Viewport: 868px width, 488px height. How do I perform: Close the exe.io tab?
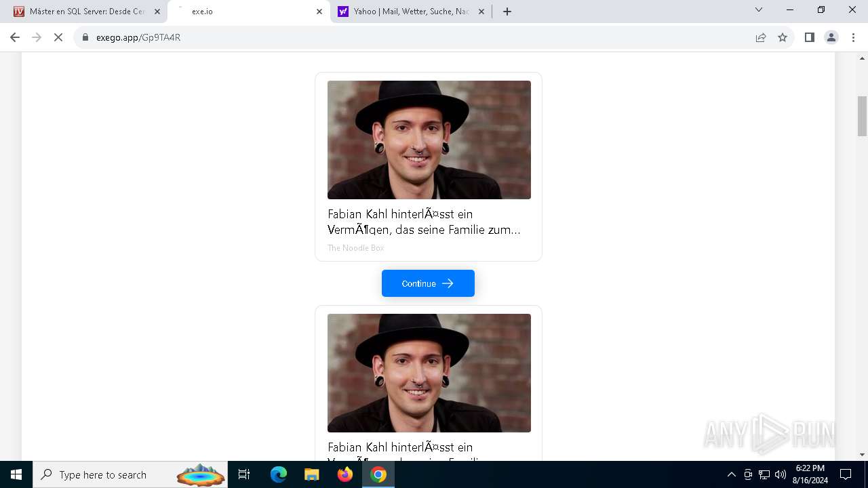(319, 12)
